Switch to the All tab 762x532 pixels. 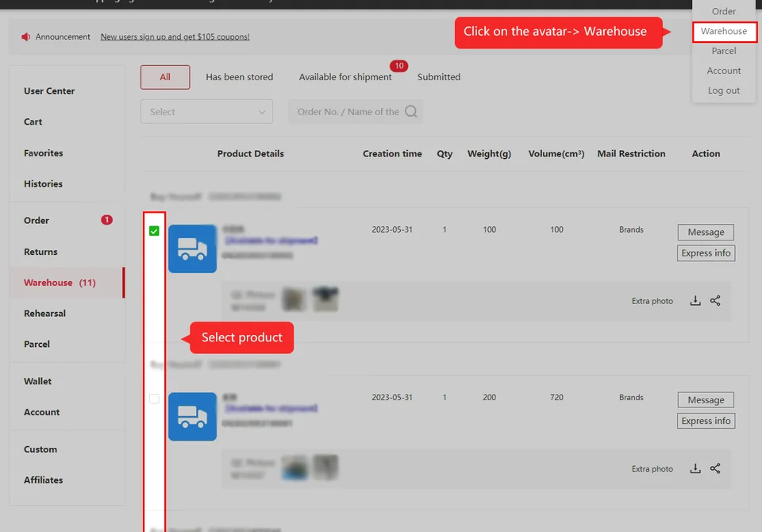pyautogui.click(x=165, y=77)
